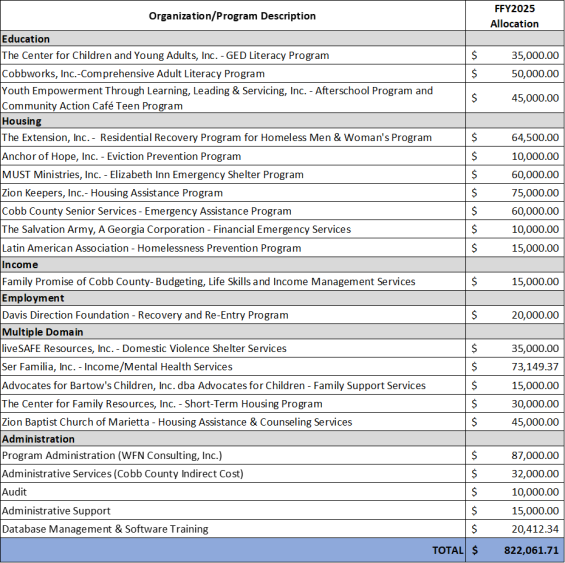Select the Youth Empowerment Through Learning row text
This screenshot has height=563, width=565.
(217, 98)
